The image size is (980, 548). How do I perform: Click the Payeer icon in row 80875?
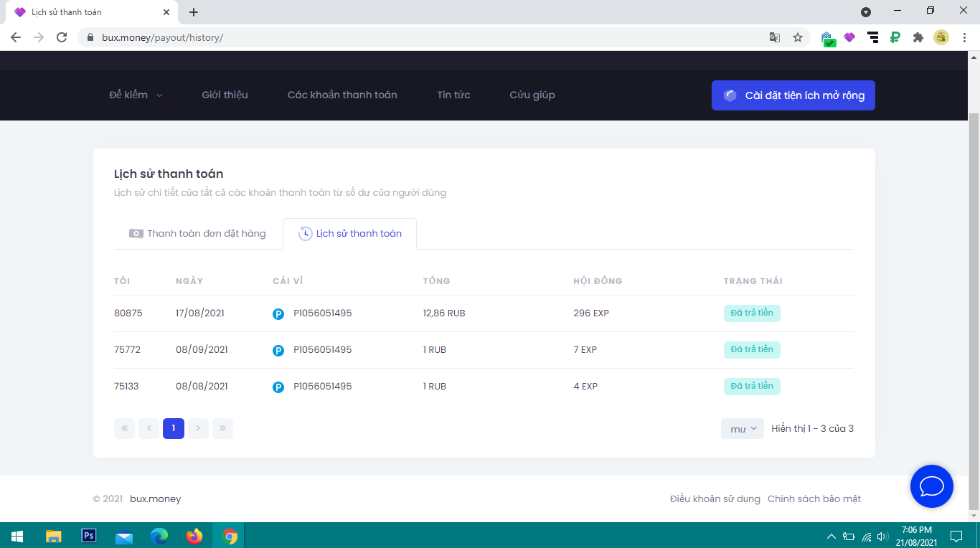pos(278,313)
